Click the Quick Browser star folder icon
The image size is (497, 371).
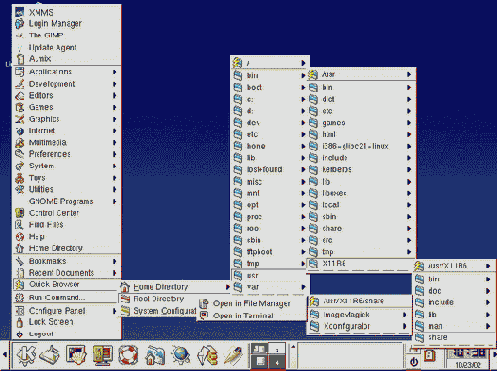click(x=20, y=284)
